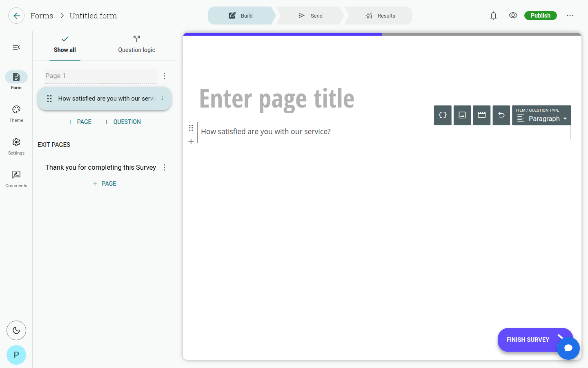Insert variable with curly braces icon
The image size is (588, 368).
point(443,115)
